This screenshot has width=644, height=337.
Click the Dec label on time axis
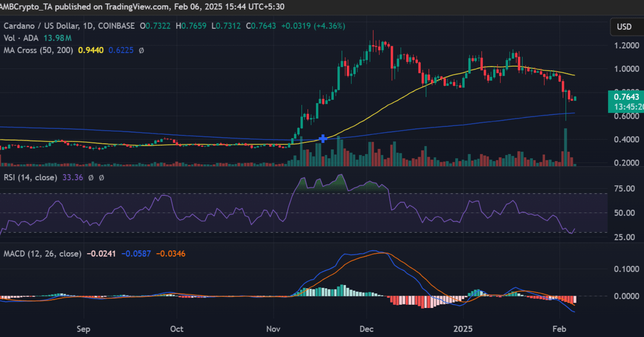pos(366,329)
